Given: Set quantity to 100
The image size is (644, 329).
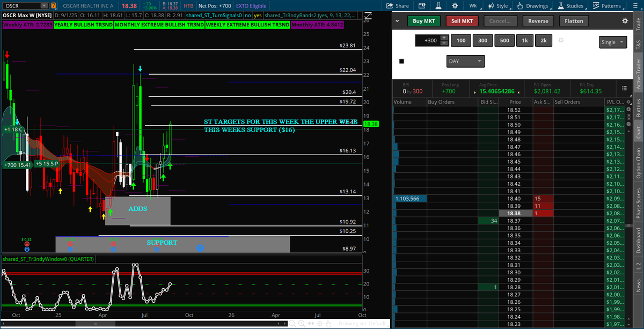Looking at the screenshot, I should [461, 41].
